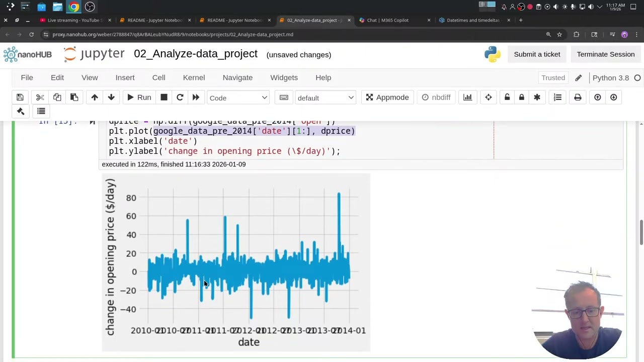Save notebook with the floppy disk icon
644x362 pixels.
(x=20, y=98)
